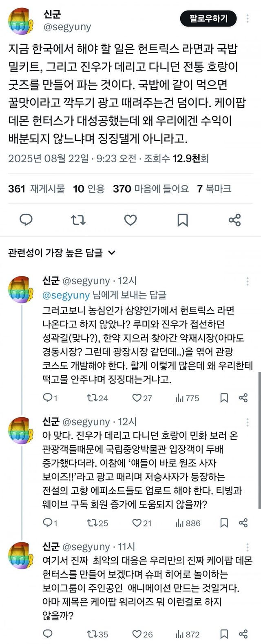View analytics of first reply showing 775
Image resolution: width=261 pixels, height=644 pixels.
(x=179, y=398)
